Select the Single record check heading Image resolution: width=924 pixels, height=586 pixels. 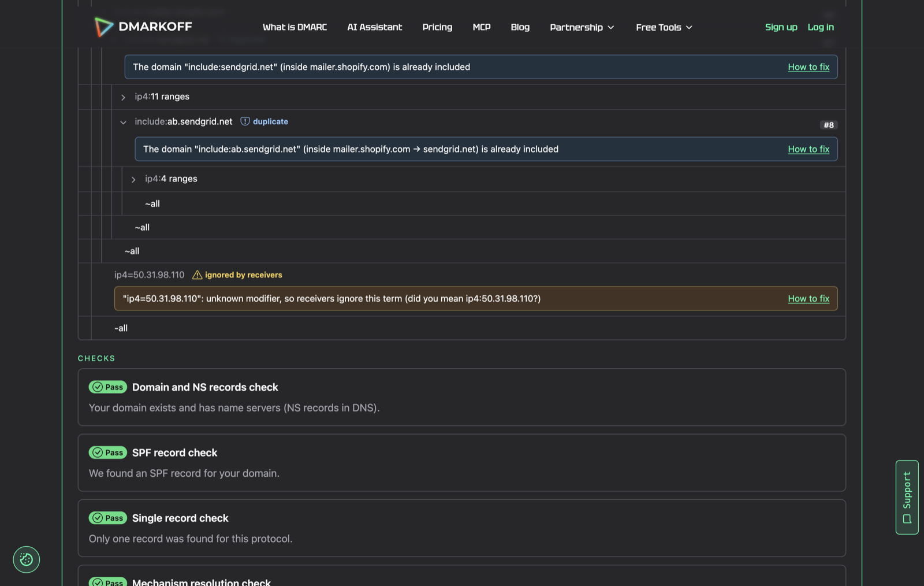(180, 518)
